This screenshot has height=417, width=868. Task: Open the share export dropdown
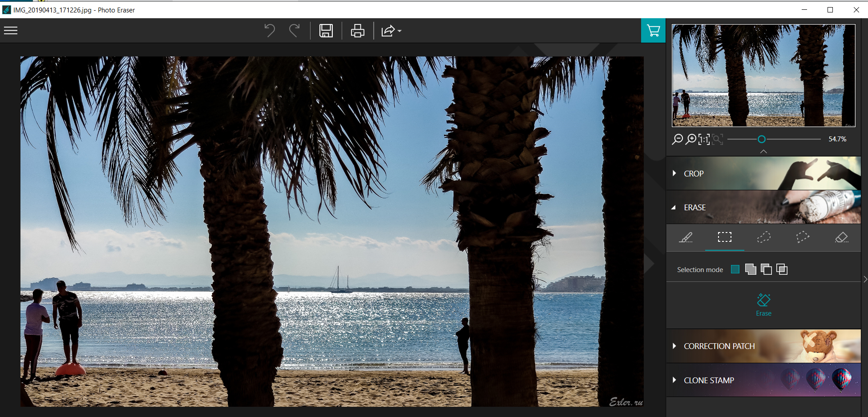click(391, 31)
